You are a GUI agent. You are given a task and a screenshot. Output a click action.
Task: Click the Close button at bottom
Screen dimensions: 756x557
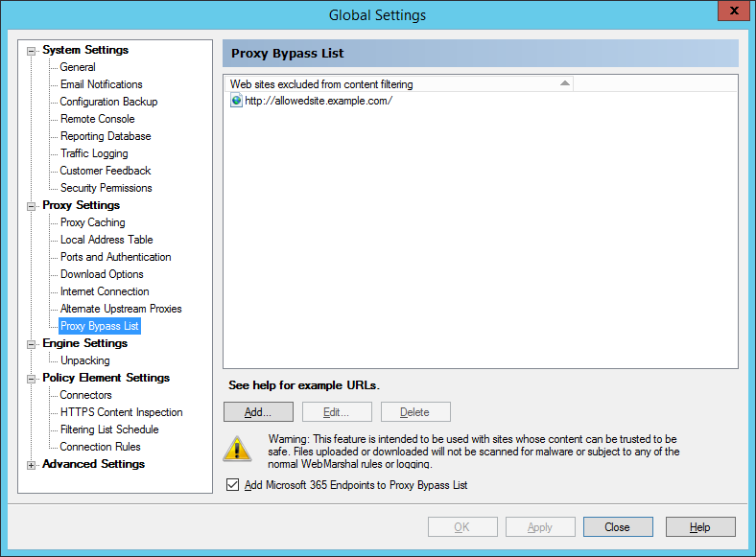(x=618, y=527)
